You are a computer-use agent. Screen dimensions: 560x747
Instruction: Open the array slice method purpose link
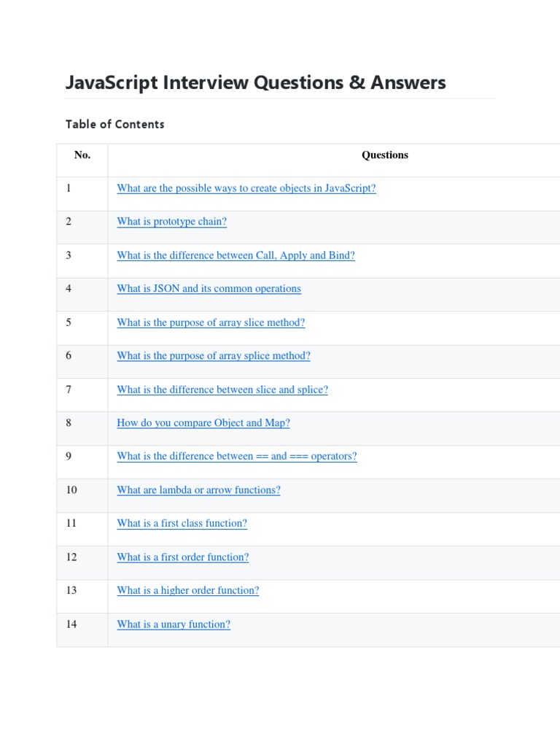tap(211, 322)
